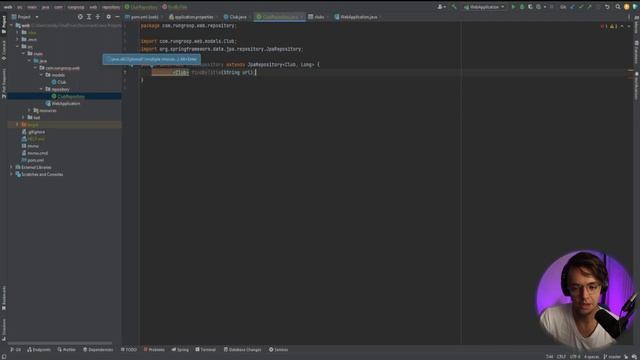Collapse the models package
This screenshot has height=360, width=640.
point(41,75)
